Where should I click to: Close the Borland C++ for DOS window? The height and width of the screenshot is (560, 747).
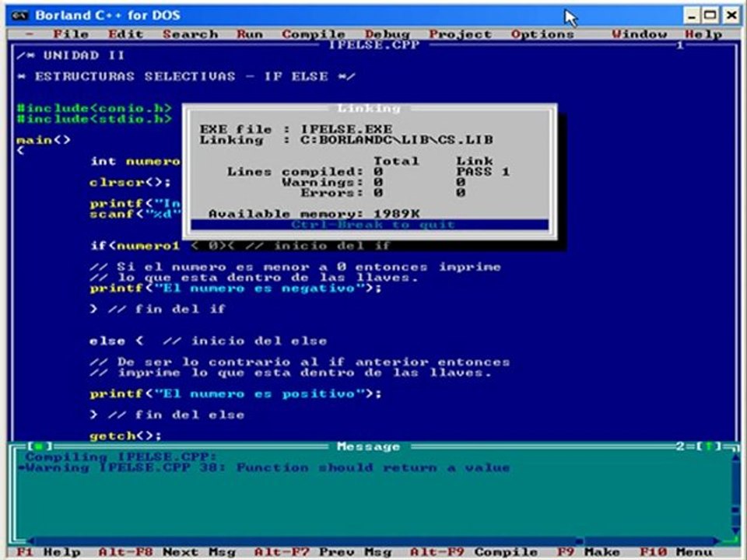pos(731,16)
